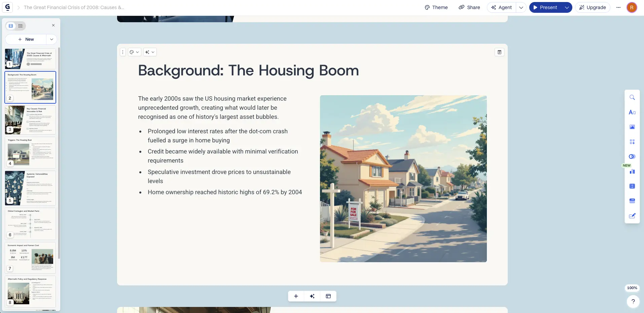Image resolution: width=644 pixels, height=313 pixels.
Task: Click the slide title Background: The Housing Boom
Action: pos(248,70)
